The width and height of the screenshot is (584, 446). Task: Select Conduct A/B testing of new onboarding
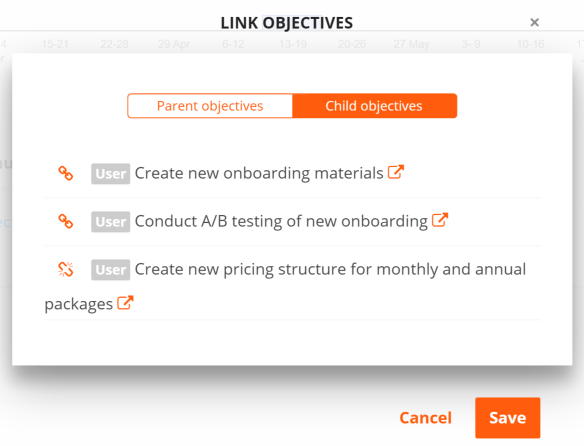[x=281, y=221]
